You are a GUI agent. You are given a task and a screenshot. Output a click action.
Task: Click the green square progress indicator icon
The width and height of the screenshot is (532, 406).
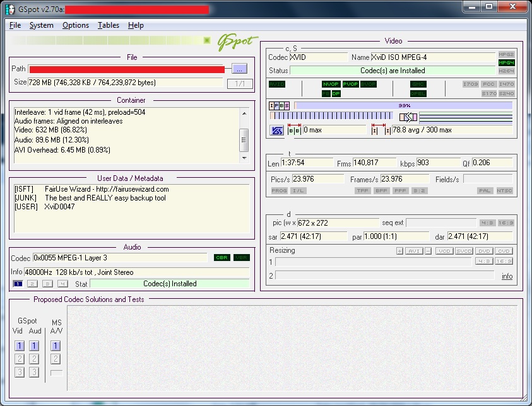pos(207,41)
